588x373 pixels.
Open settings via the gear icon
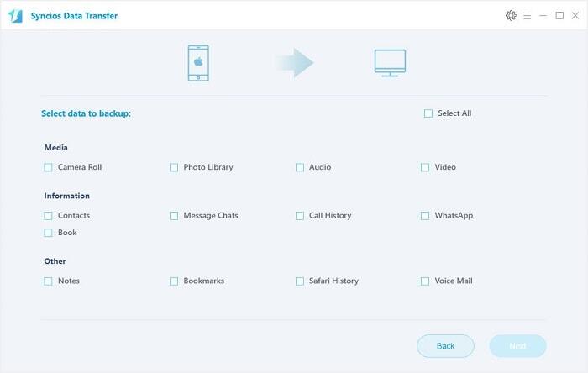tap(511, 16)
